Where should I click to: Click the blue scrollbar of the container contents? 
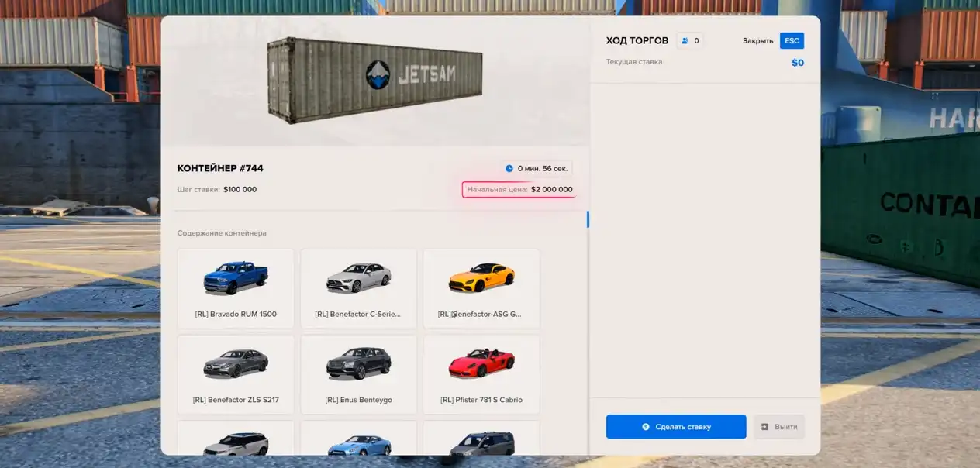(x=588, y=219)
